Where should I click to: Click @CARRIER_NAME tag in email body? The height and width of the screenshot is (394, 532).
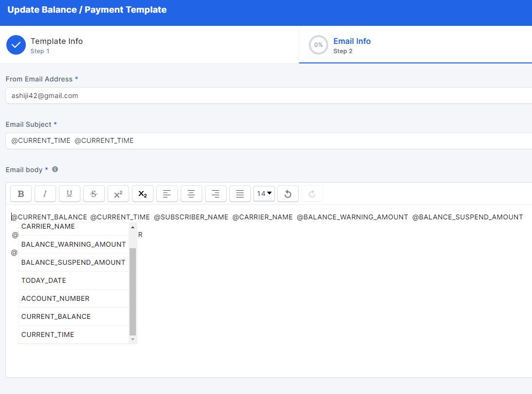263,217
